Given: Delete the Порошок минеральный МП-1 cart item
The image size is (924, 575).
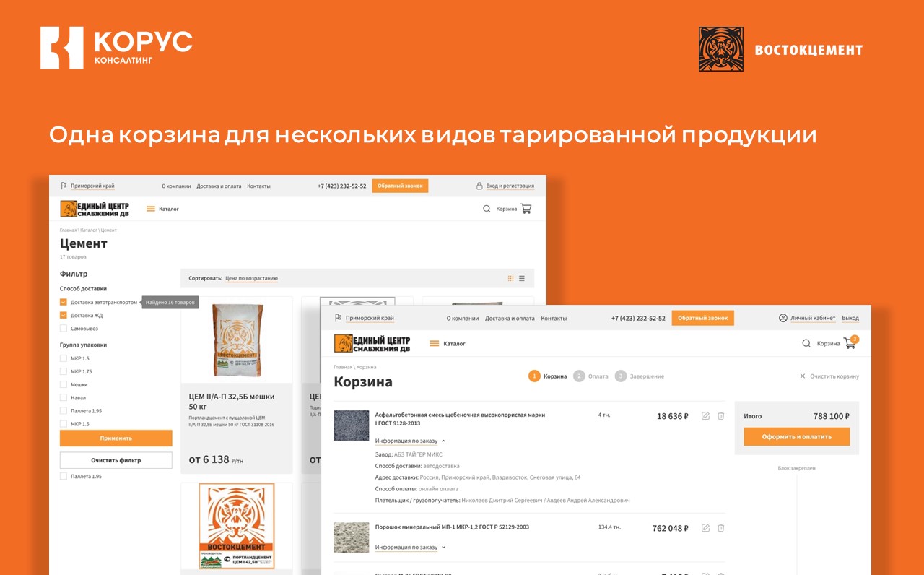Looking at the screenshot, I should coord(720,528).
